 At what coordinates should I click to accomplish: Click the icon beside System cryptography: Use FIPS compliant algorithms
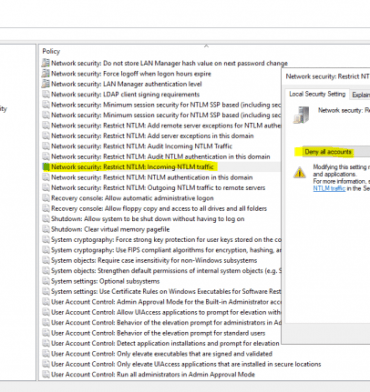46,250
